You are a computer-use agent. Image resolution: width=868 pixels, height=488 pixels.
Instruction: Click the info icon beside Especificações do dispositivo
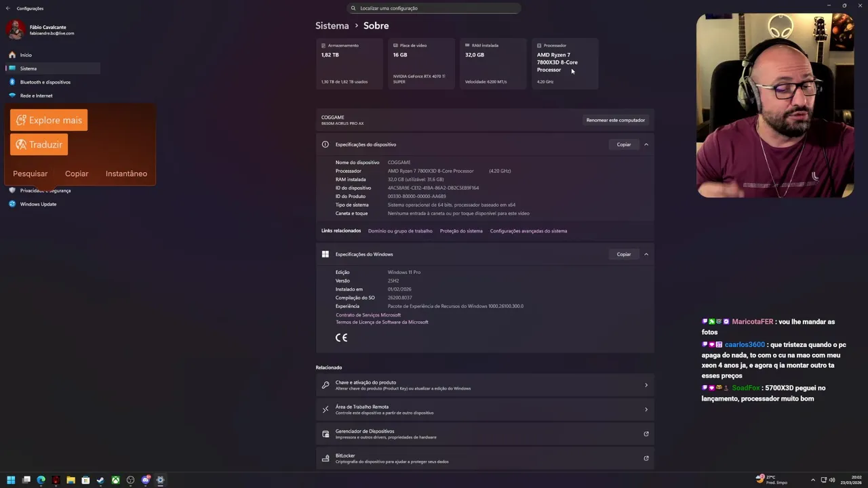coord(325,144)
